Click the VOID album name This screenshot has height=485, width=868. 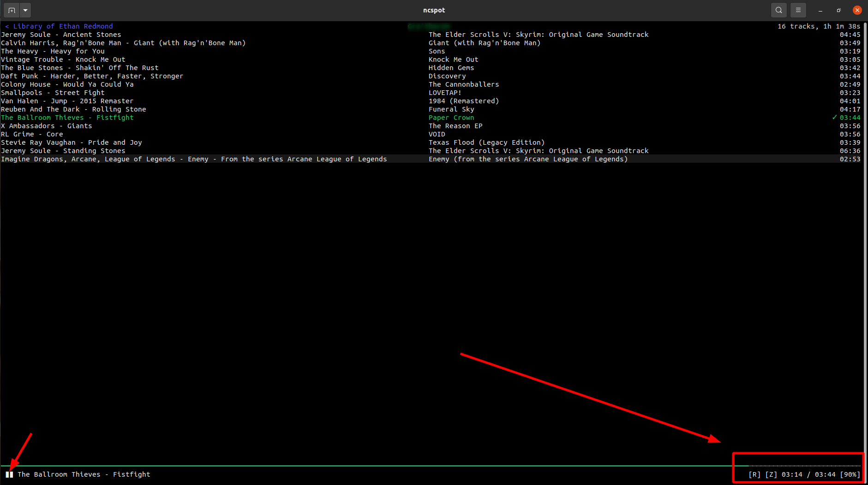(437, 134)
